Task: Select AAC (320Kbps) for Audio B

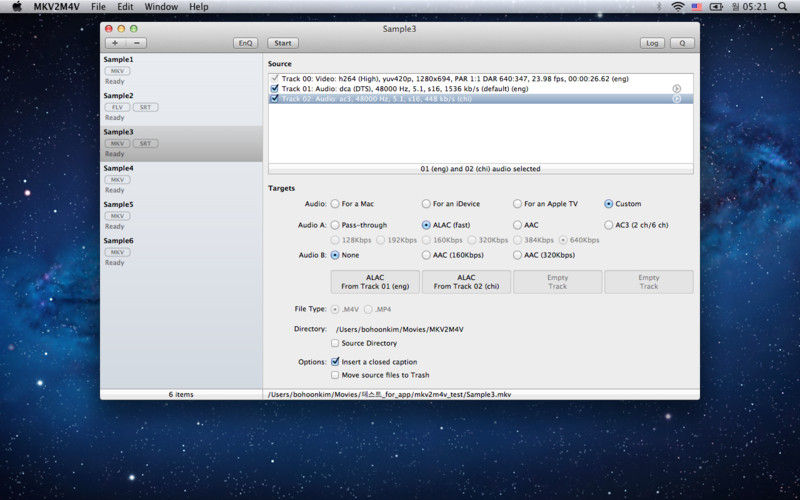Action: coord(517,255)
